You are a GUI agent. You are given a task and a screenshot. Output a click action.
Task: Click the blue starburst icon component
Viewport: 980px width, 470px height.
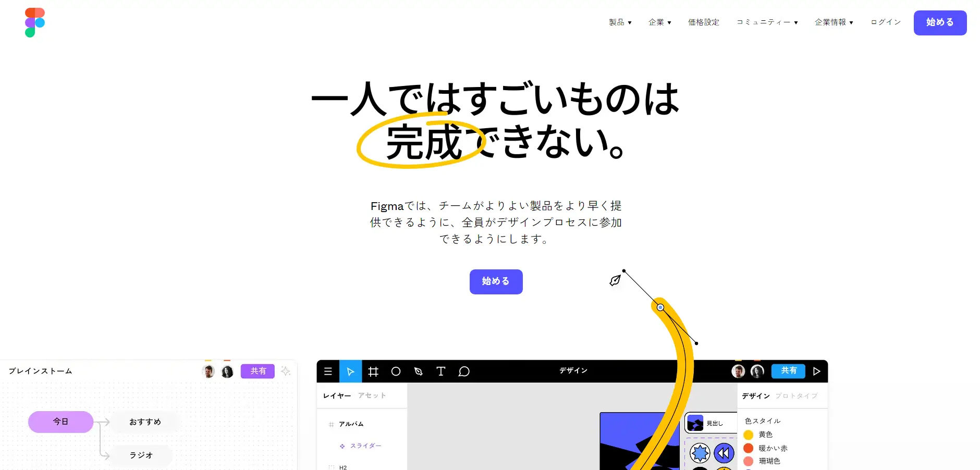tap(700, 453)
